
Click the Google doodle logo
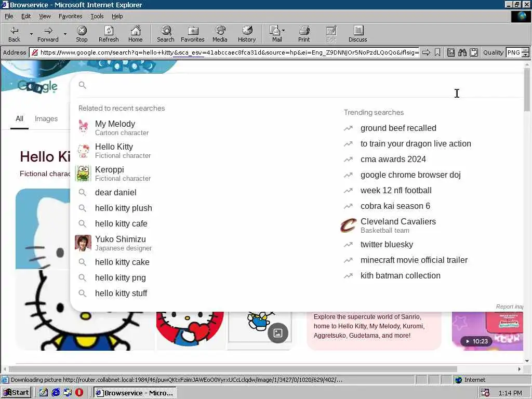(37, 87)
